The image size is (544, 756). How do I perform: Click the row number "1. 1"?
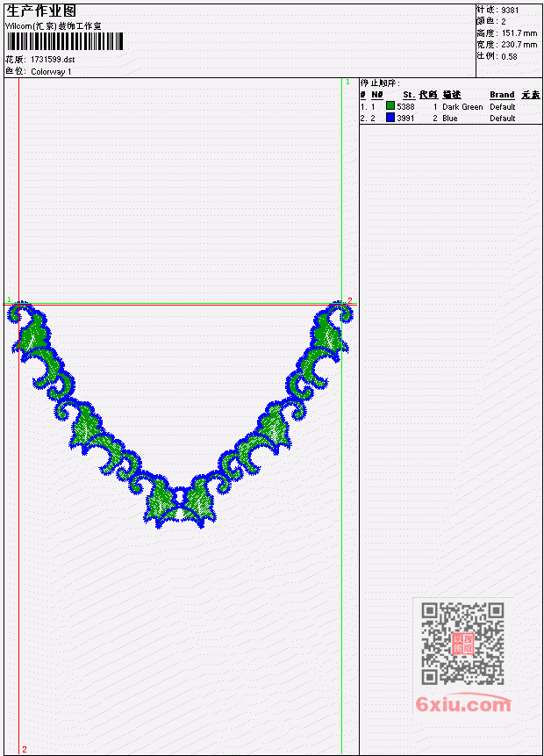pyautogui.click(x=368, y=106)
